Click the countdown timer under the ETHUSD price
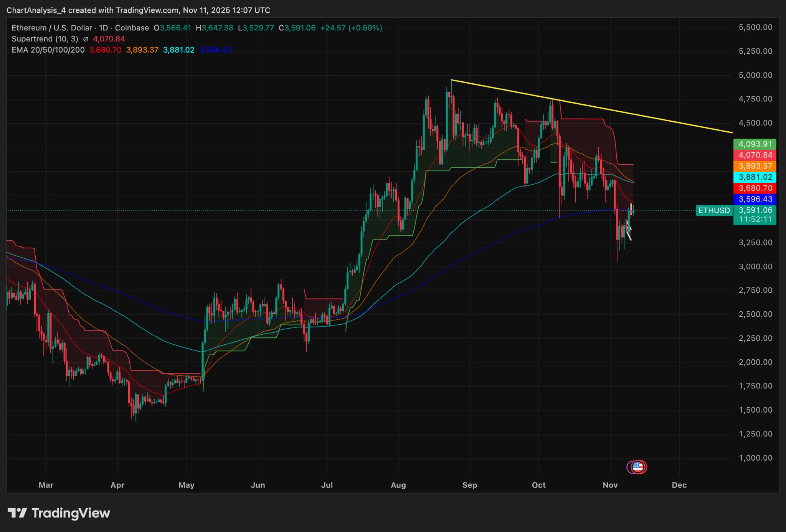 point(755,219)
